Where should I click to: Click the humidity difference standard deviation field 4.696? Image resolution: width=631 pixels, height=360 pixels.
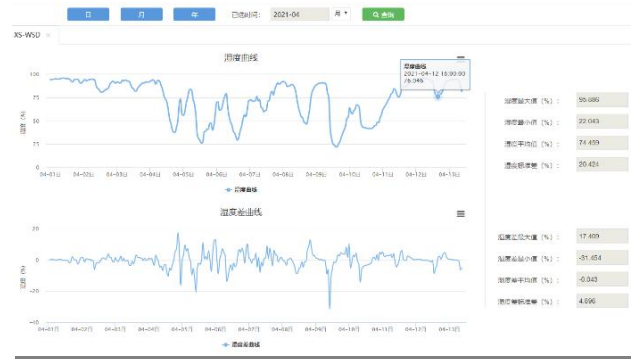pos(602,301)
